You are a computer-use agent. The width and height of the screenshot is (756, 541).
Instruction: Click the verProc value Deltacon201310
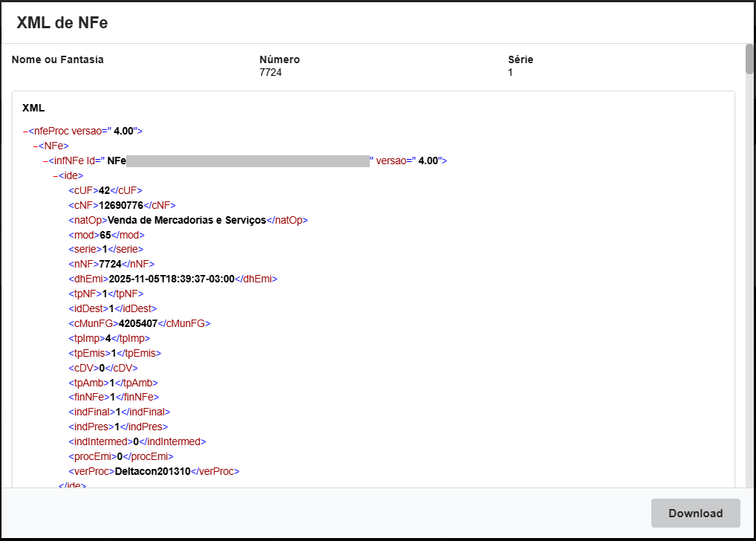point(152,471)
